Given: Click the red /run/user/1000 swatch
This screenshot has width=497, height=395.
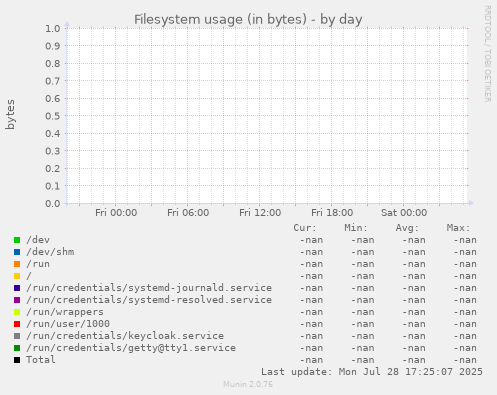Looking at the screenshot, I should click(17, 324).
